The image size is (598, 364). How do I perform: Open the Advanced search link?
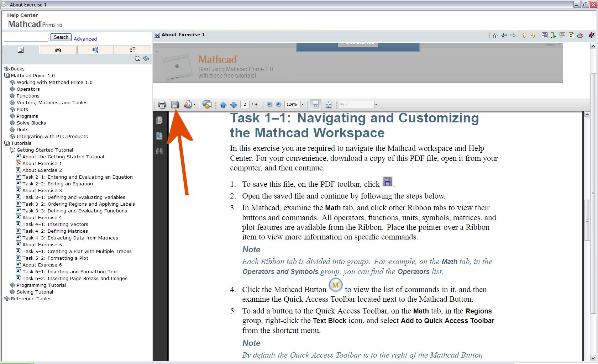click(x=85, y=39)
